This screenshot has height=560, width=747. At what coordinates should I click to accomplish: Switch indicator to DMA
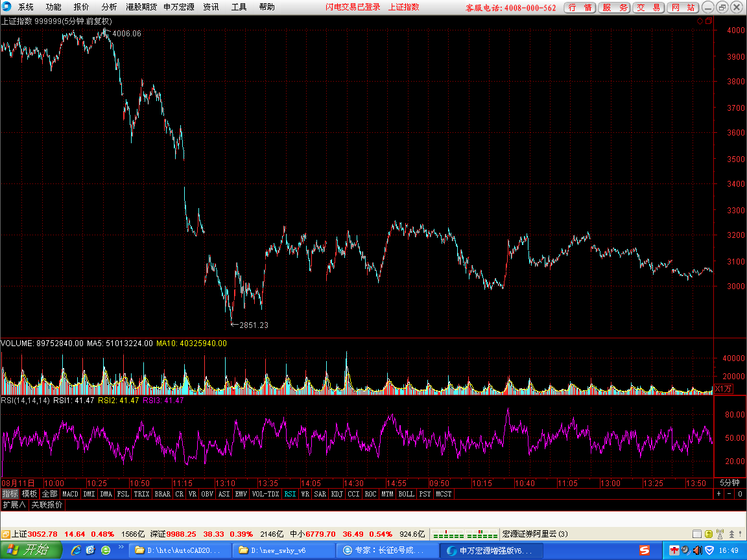click(106, 494)
